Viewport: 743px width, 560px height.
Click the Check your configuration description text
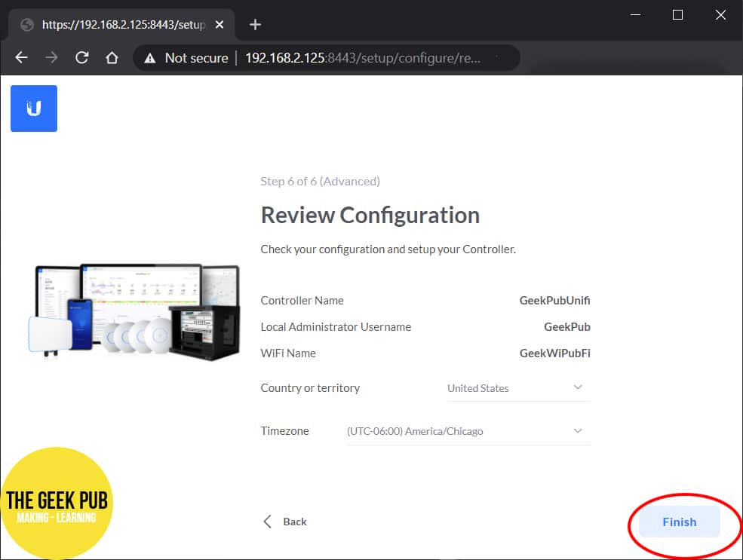point(388,249)
